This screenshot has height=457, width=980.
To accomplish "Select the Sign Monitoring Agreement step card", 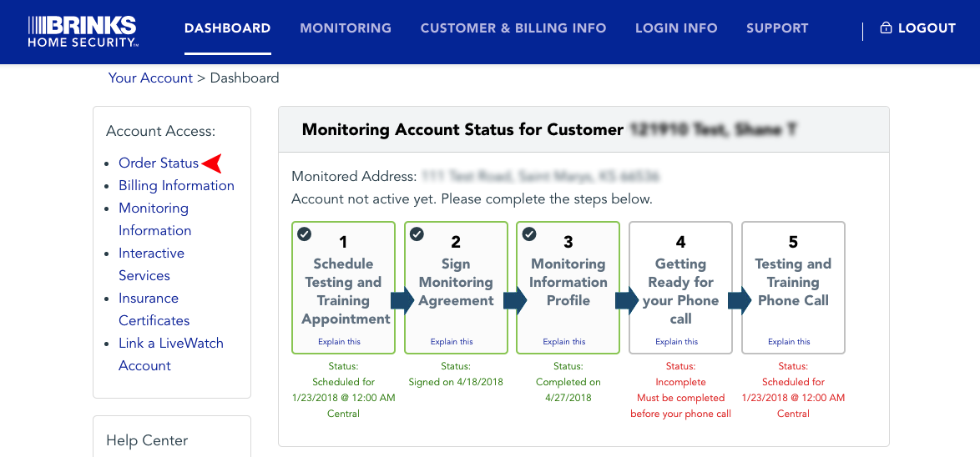I will tap(457, 288).
